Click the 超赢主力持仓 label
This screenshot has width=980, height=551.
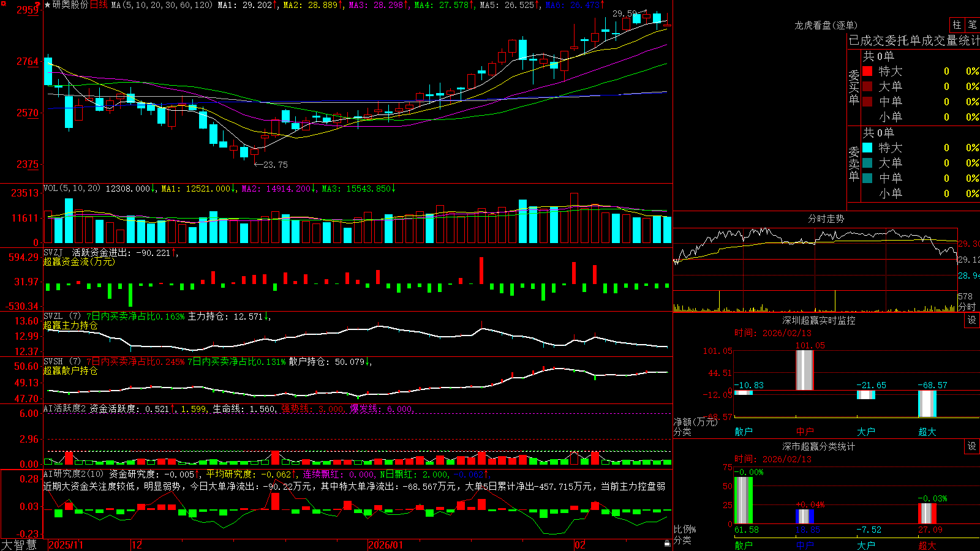[70, 325]
